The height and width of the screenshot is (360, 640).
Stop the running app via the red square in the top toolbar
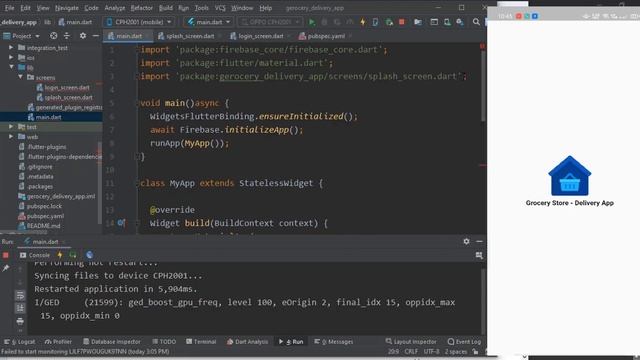(x=402, y=22)
